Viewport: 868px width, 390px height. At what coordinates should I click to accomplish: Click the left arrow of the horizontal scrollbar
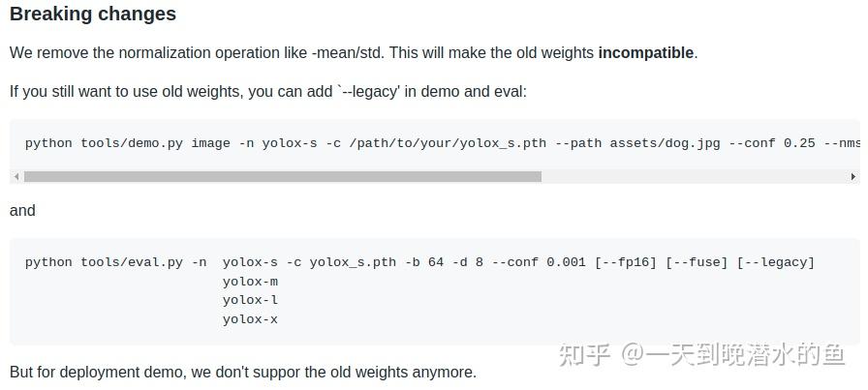pyautogui.click(x=16, y=177)
